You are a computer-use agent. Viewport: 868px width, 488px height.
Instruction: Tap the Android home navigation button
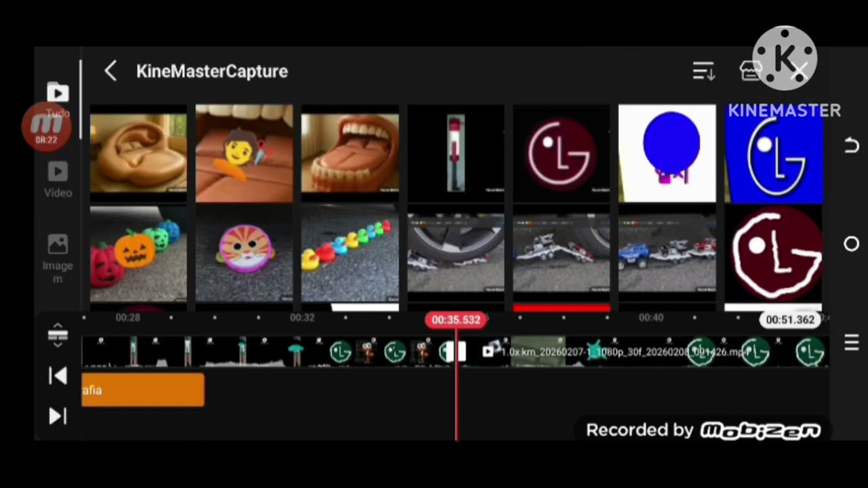pyautogui.click(x=852, y=244)
